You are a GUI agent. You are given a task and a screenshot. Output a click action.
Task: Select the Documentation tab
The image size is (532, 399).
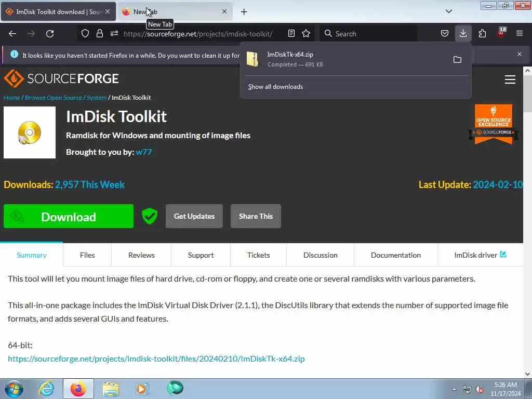tap(395, 255)
